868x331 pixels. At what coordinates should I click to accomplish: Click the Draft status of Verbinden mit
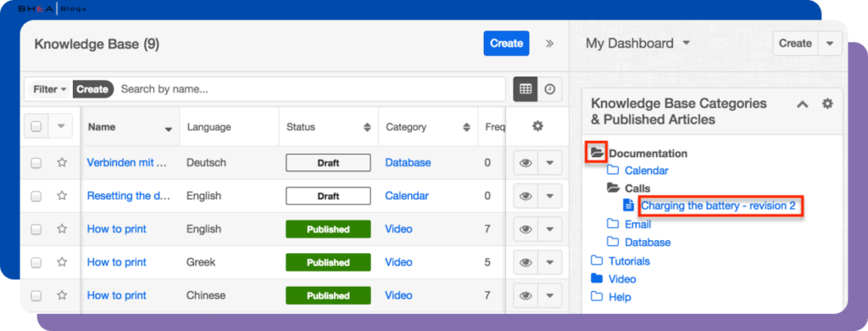pyautogui.click(x=328, y=163)
